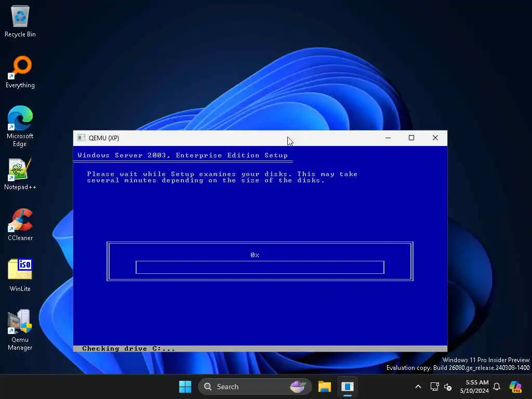Open the notifications bell icon

(x=497, y=387)
